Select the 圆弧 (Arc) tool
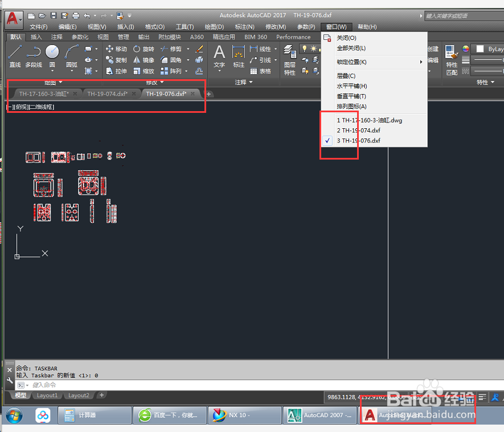The height and width of the screenshot is (432, 504). [71, 56]
